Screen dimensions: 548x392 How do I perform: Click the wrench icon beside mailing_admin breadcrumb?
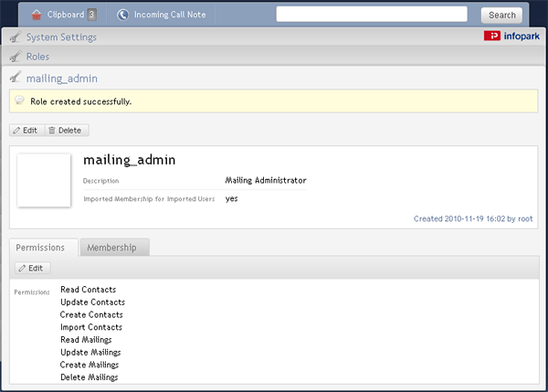[16, 78]
